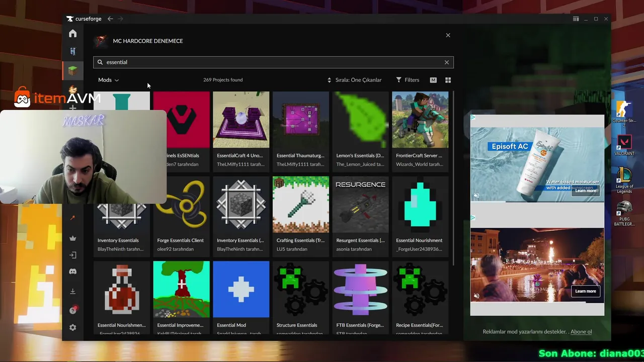Click Learn more on Episoft AC ad
The image size is (644, 362).
pos(586,191)
